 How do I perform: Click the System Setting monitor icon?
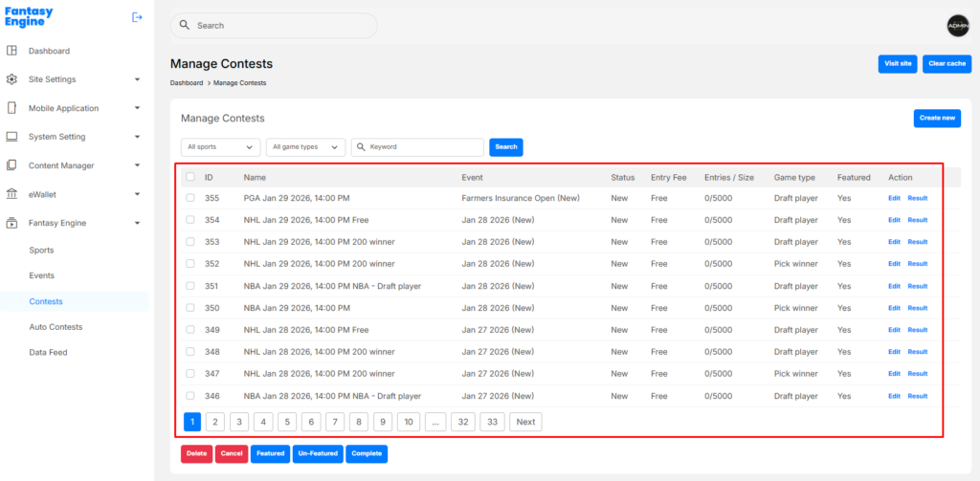(11, 137)
